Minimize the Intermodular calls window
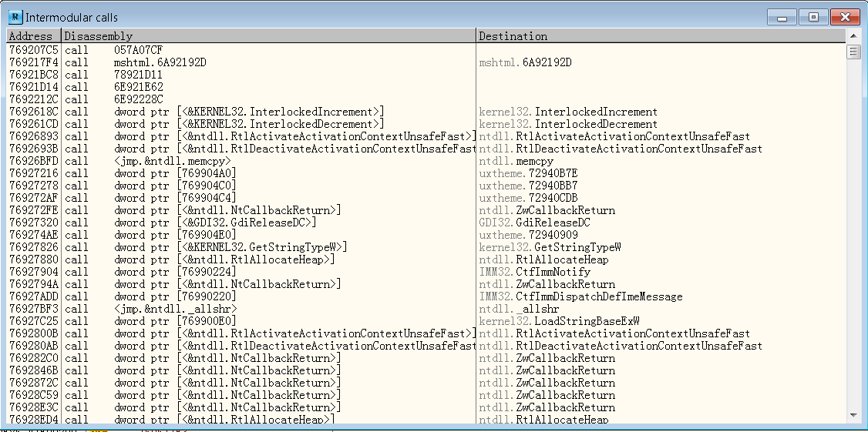The width and height of the screenshot is (868, 432). (x=782, y=18)
